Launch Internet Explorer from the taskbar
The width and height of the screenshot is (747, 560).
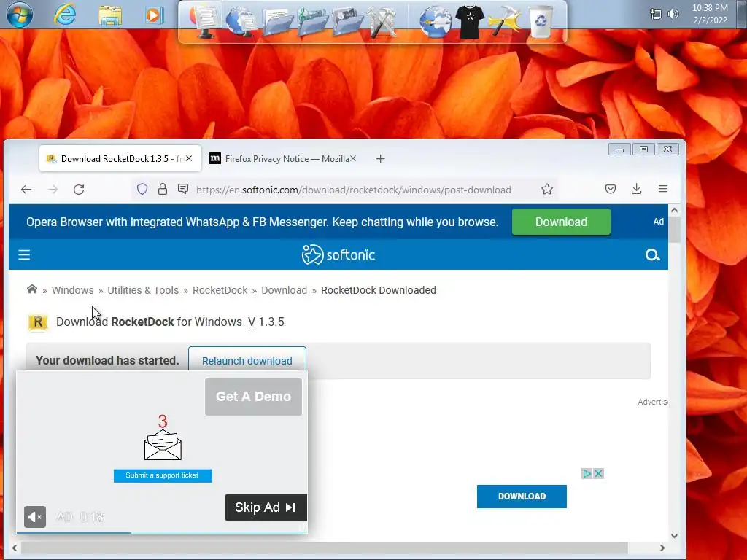pyautogui.click(x=65, y=15)
